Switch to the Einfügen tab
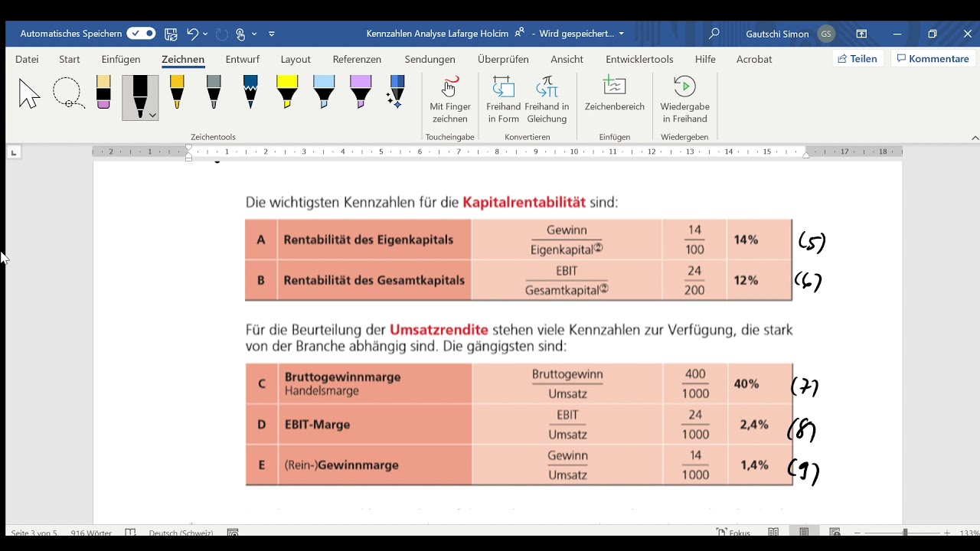Viewport: 980px width, 551px height. tap(121, 59)
